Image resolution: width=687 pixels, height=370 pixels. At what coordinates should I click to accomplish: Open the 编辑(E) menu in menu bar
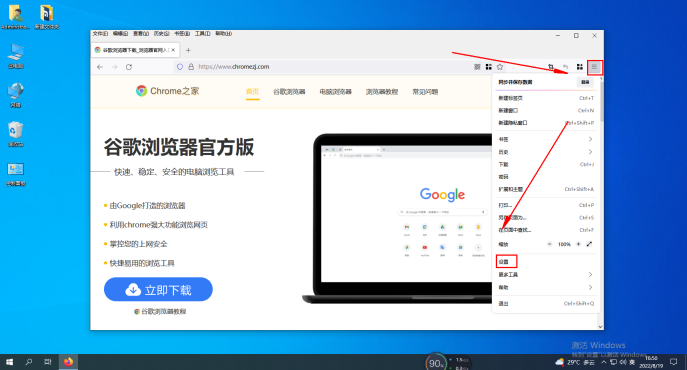tap(120, 34)
